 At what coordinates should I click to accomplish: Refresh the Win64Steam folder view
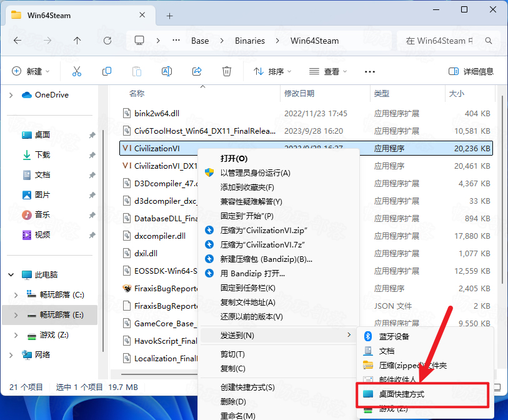(x=107, y=41)
